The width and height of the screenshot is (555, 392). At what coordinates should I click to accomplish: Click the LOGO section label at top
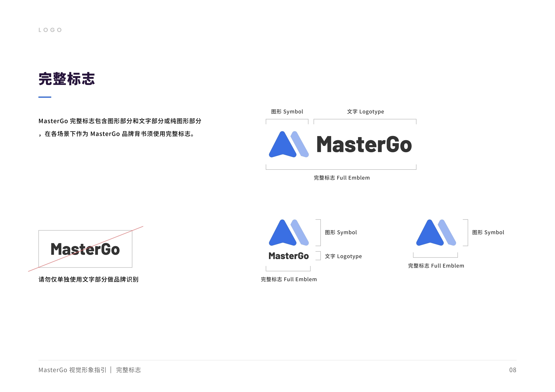[x=50, y=30]
